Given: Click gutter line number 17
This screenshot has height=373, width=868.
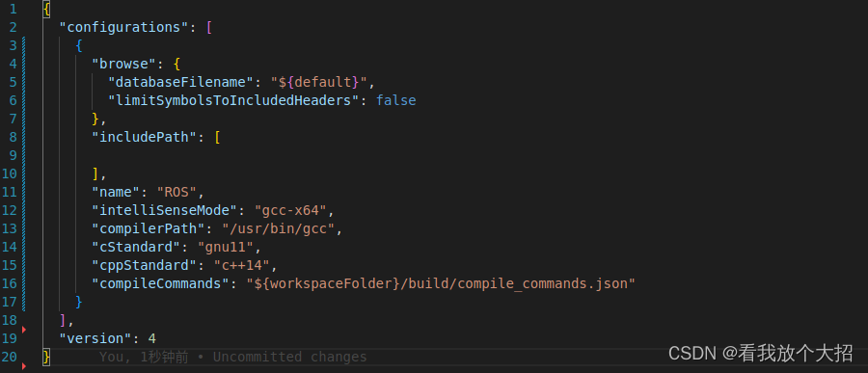Looking at the screenshot, I should click(x=10, y=302).
